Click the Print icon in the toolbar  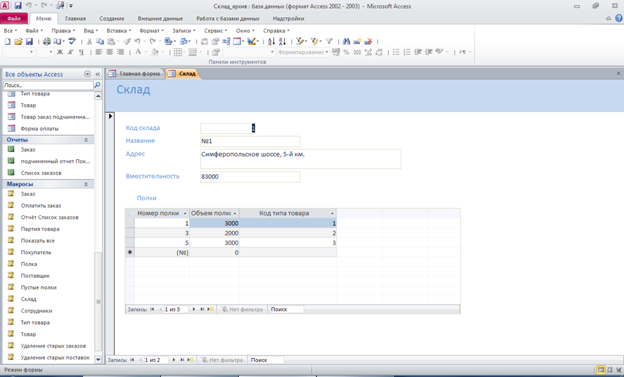coord(47,41)
